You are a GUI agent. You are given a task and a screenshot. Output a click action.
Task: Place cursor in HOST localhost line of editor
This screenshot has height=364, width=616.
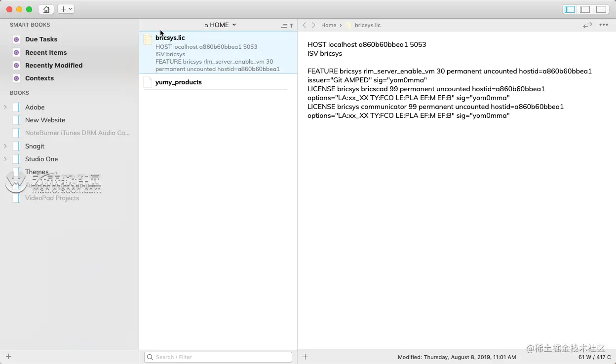click(367, 44)
